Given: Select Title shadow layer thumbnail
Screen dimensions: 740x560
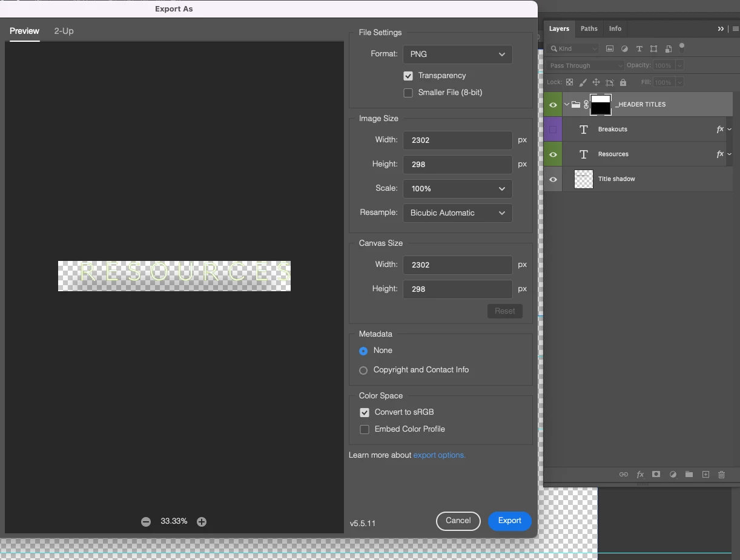Looking at the screenshot, I should [x=584, y=179].
